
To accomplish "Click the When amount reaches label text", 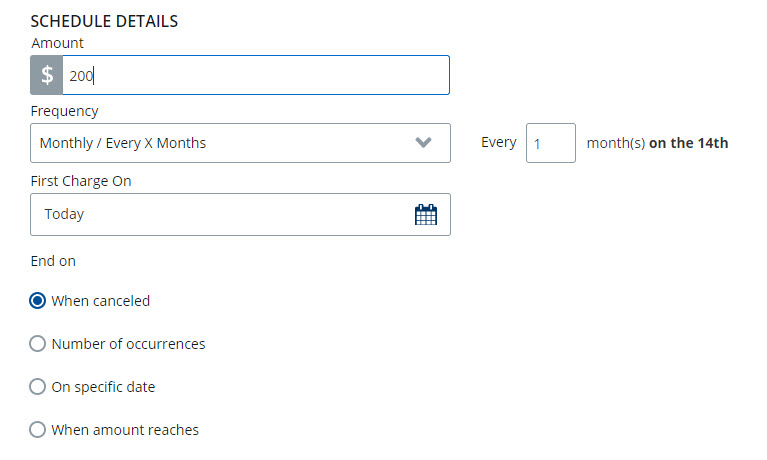I will point(125,429).
